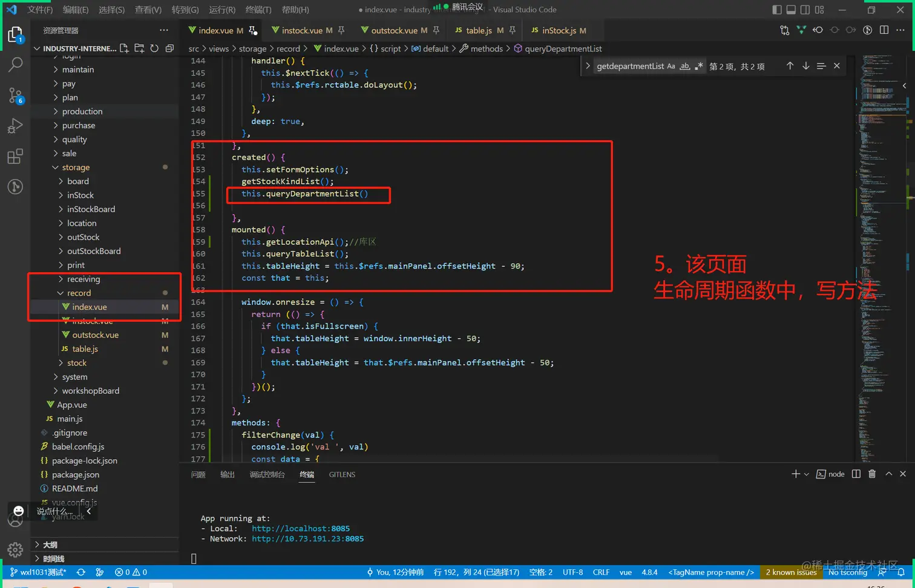Open the terminal launch profile dropdown arrow
This screenshot has width=915, height=588.
click(x=807, y=474)
